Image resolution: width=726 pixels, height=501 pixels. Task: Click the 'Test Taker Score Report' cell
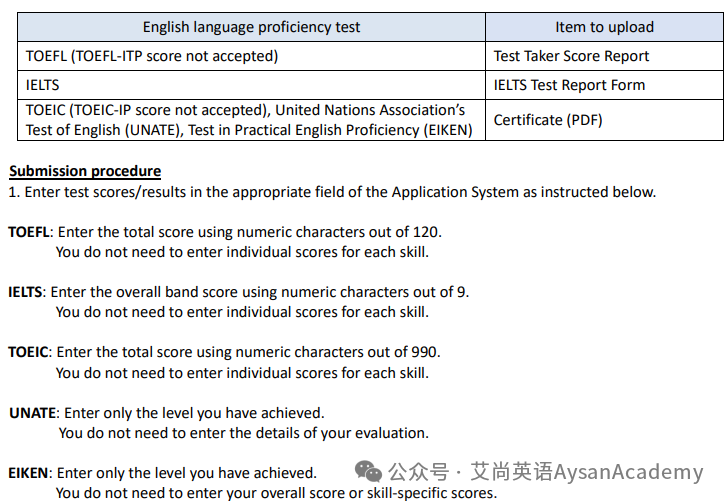click(x=604, y=56)
